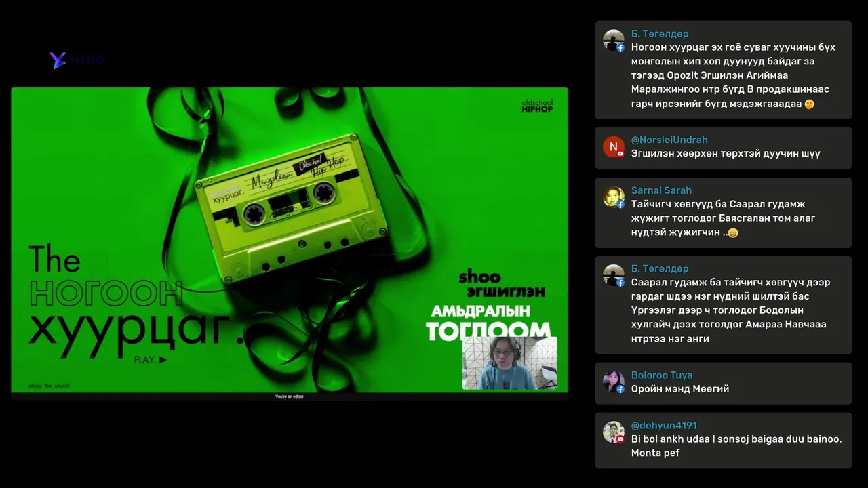Viewport: 868px width, 488px height.
Task: Click the oldschool HIPHOP badge on slide
Action: (x=537, y=106)
